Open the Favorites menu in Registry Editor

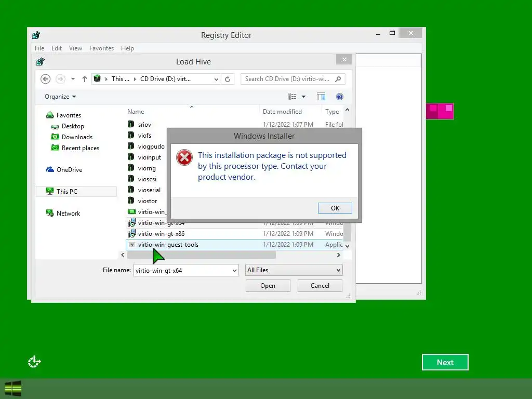coord(101,48)
